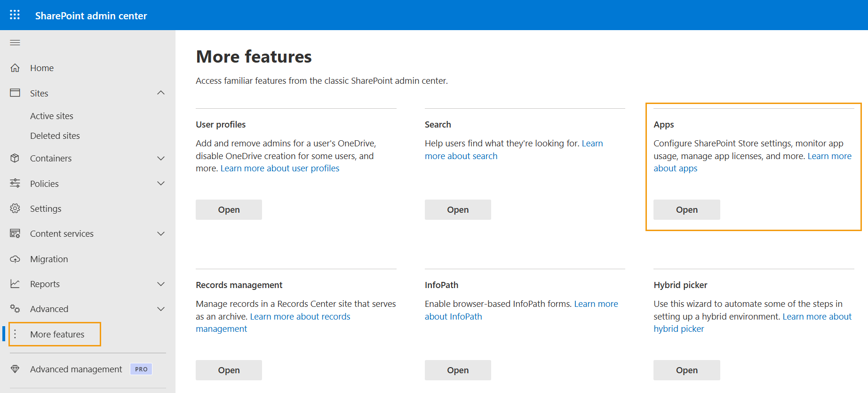This screenshot has width=868, height=393.
Task: Follow Learn more about apps link
Action: tap(675, 168)
